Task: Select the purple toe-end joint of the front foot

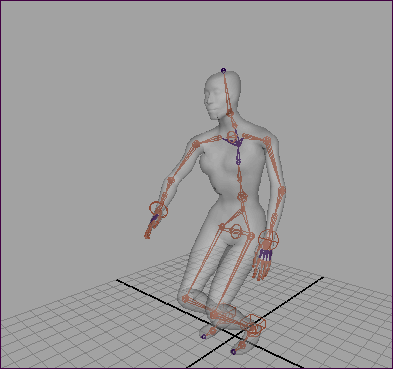Action: (x=233, y=352)
